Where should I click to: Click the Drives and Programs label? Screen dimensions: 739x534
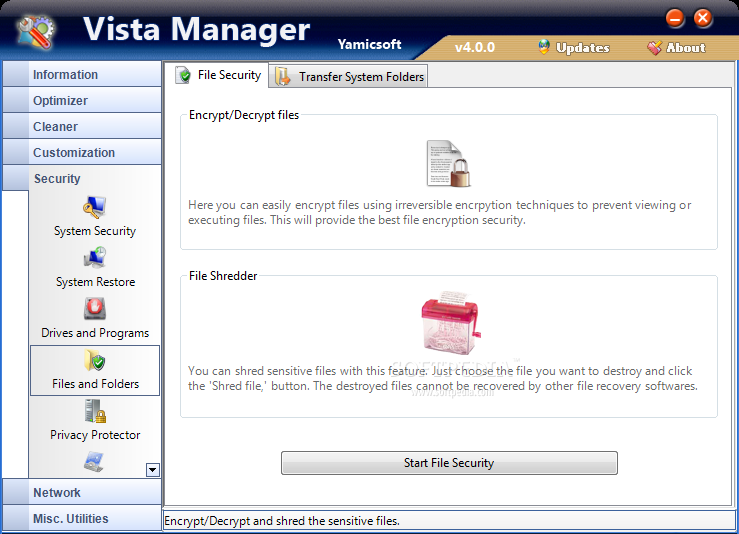[95, 333]
